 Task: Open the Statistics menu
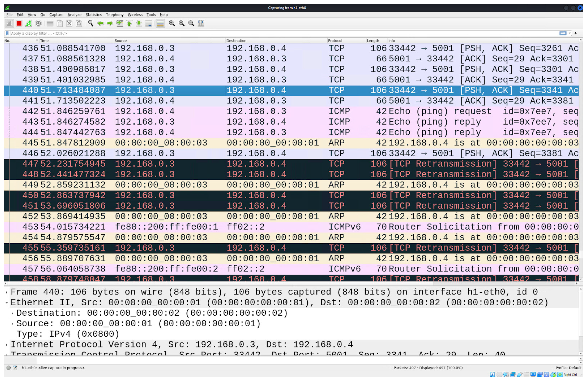click(93, 15)
